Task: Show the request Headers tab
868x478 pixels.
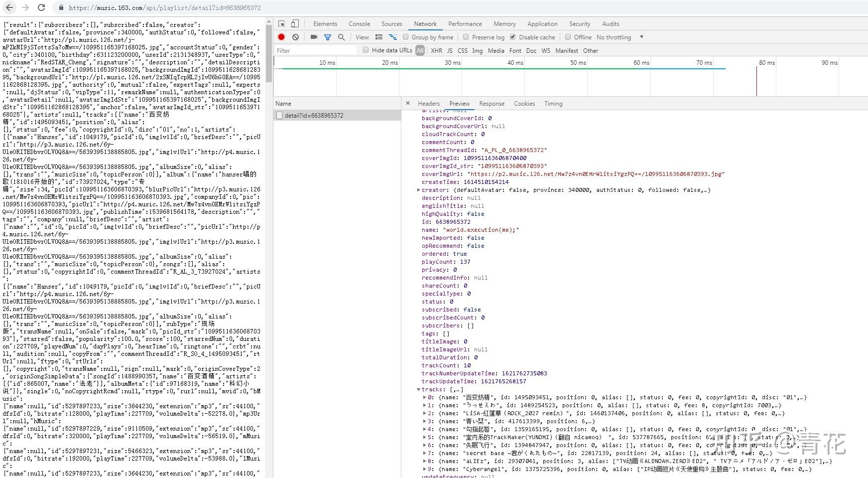Action: tap(429, 104)
